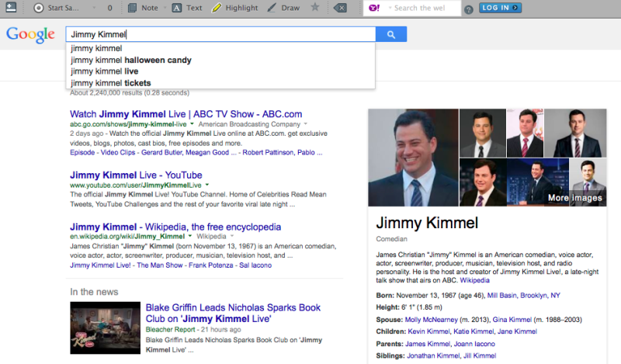The width and height of the screenshot is (621, 364).
Task: Open the youtube.com result URL dropdown arrow
Action: point(206,185)
